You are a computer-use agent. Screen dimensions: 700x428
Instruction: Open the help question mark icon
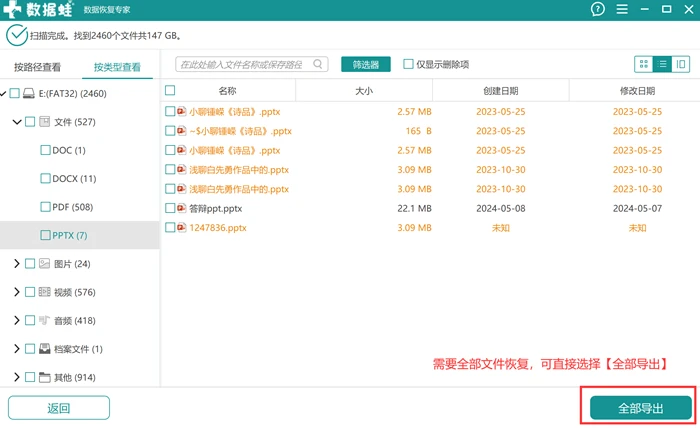click(597, 9)
